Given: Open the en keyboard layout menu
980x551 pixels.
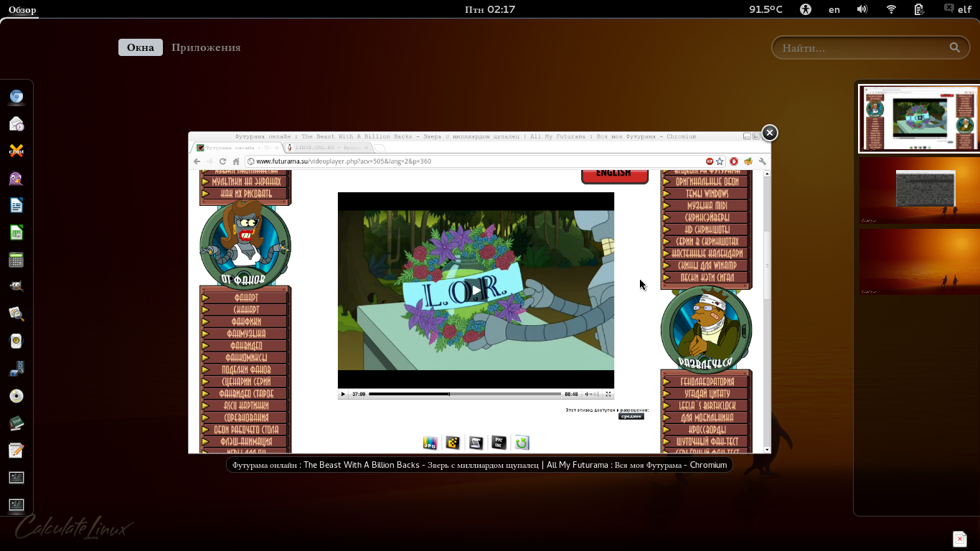Looking at the screenshot, I should (834, 9).
